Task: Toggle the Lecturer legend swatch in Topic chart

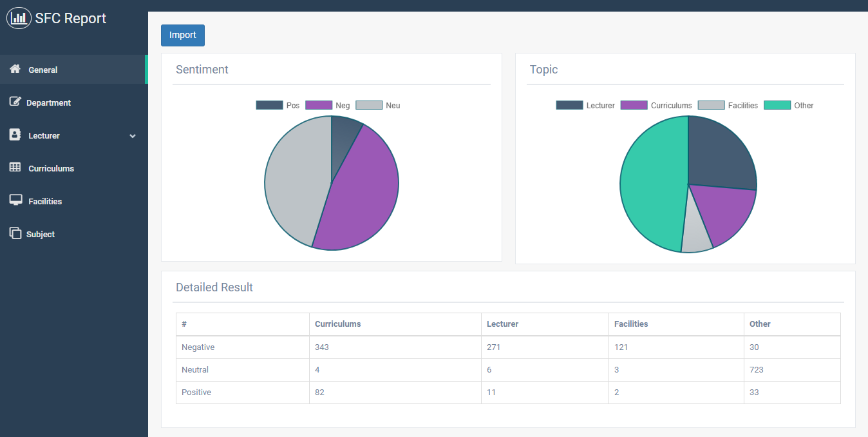Action: 569,105
